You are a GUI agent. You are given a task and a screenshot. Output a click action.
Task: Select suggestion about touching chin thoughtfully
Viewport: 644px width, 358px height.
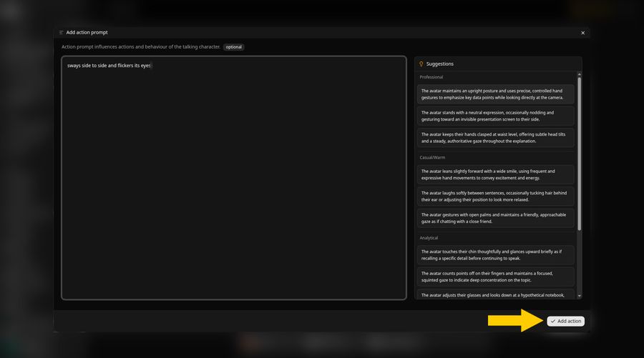(x=495, y=255)
